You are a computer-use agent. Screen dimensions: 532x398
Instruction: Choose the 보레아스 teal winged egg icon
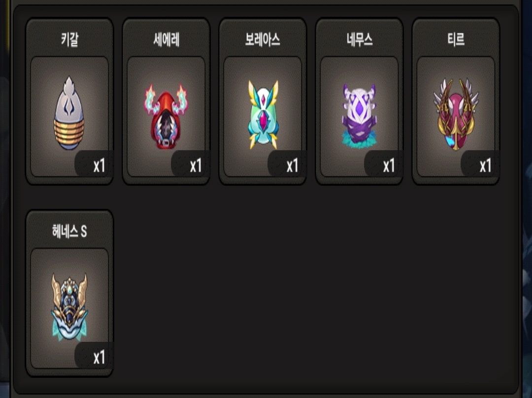pos(263,114)
